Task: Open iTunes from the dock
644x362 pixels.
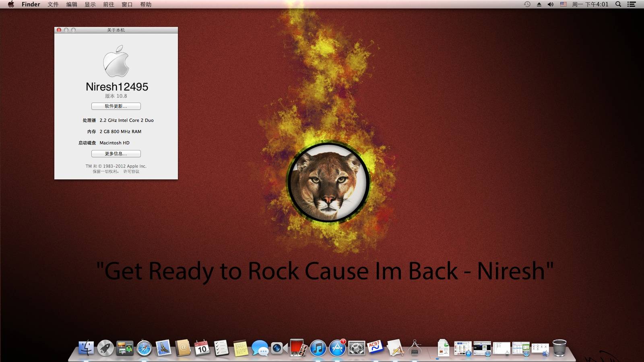Action: (318, 348)
